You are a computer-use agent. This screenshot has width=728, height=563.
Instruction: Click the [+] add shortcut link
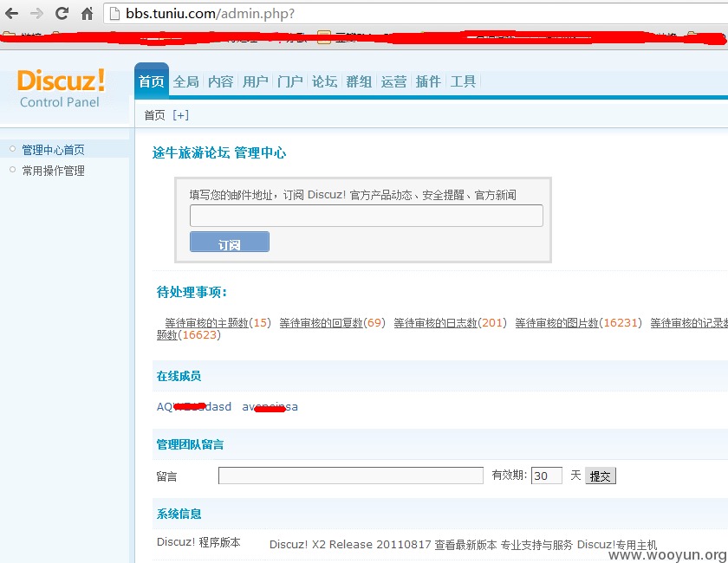click(x=180, y=115)
